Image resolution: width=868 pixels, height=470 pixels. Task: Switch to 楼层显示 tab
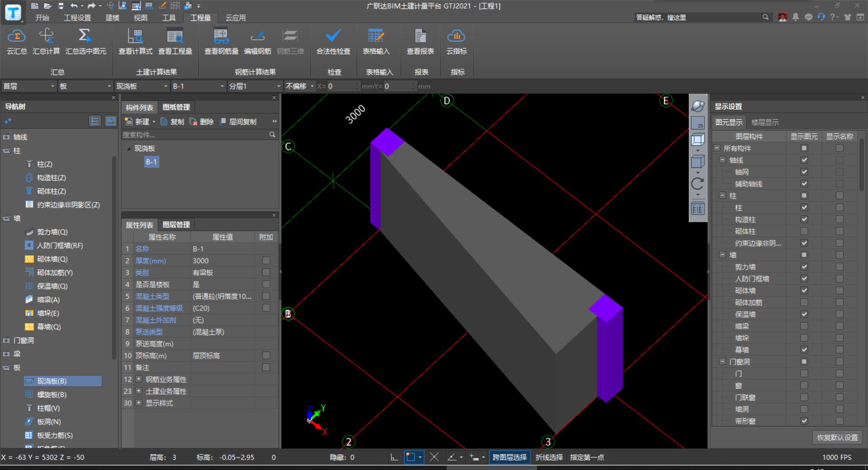pos(765,122)
